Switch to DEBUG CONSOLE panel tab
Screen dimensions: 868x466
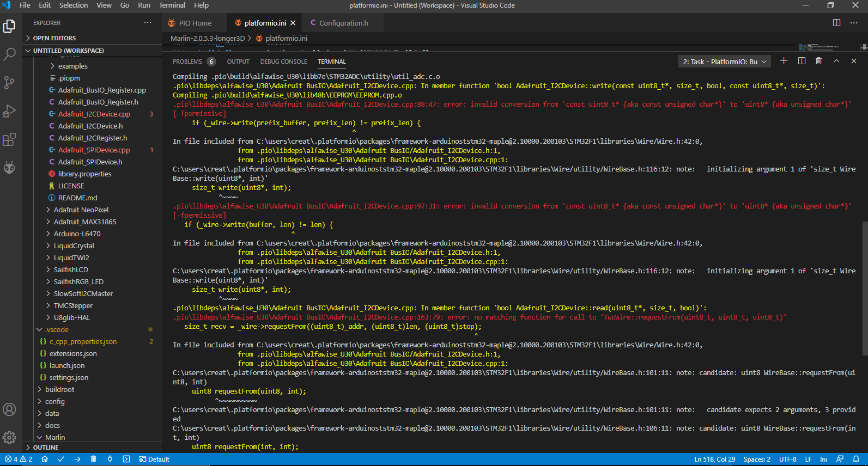pos(283,62)
